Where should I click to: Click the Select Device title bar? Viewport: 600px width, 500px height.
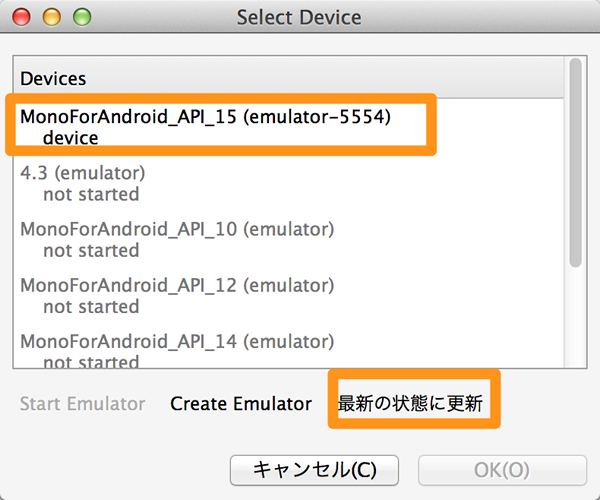tap(299, 17)
